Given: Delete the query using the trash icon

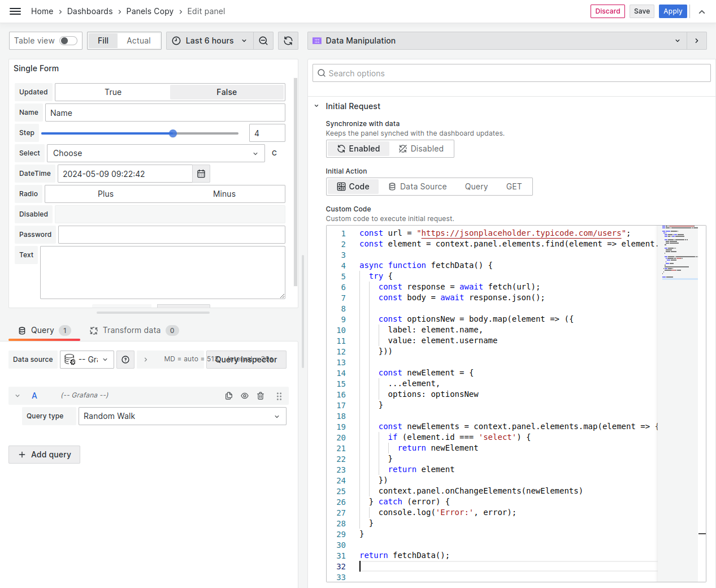Looking at the screenshot, I should point(260,396).
